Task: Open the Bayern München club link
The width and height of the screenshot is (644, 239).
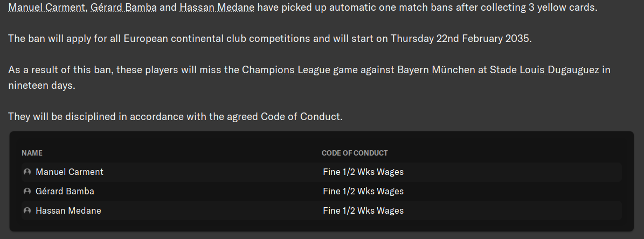Action: pyautogui.click(x=436, y=70)
